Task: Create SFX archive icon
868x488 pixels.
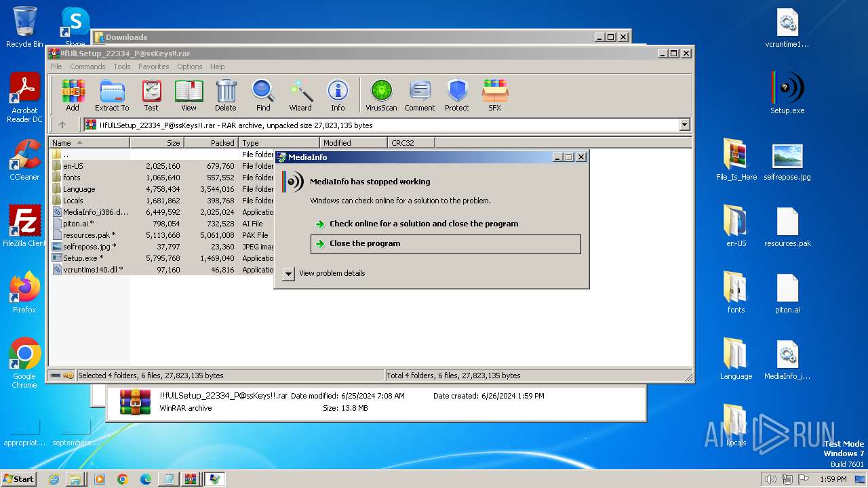Action: click(495, 95)
